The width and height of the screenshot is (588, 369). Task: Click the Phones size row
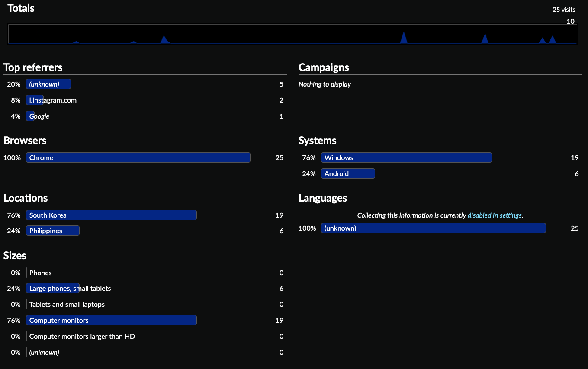(41, 273)
